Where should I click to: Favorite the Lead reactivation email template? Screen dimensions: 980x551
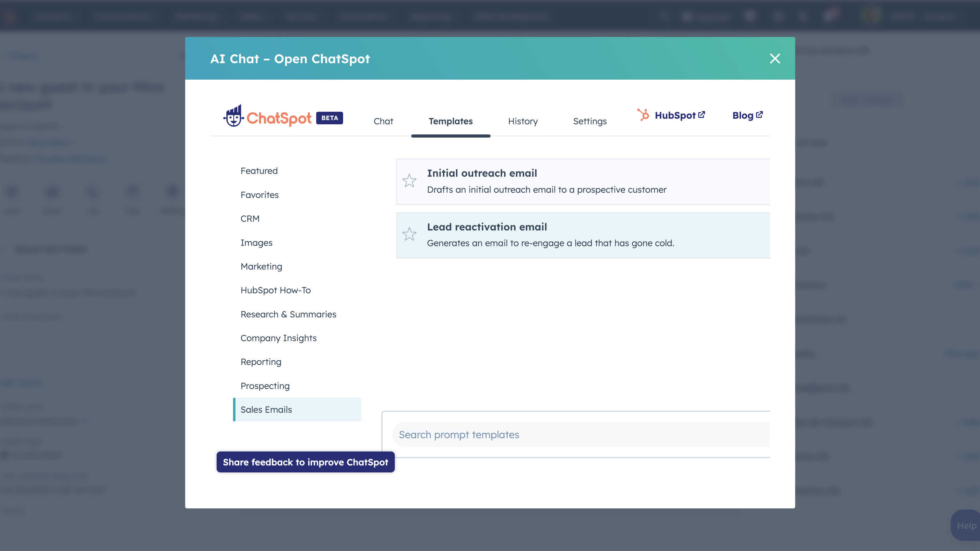[409, 234]
